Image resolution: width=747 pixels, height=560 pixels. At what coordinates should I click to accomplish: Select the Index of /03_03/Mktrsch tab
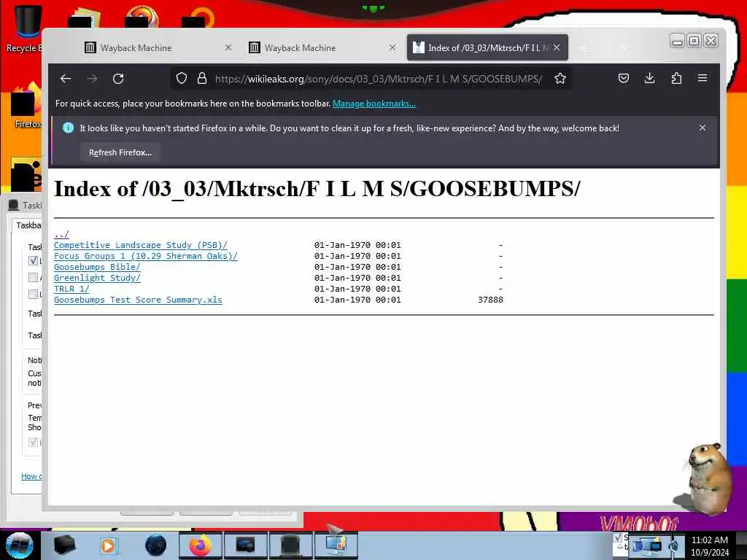pyautogui.click(x=487, y=47)
